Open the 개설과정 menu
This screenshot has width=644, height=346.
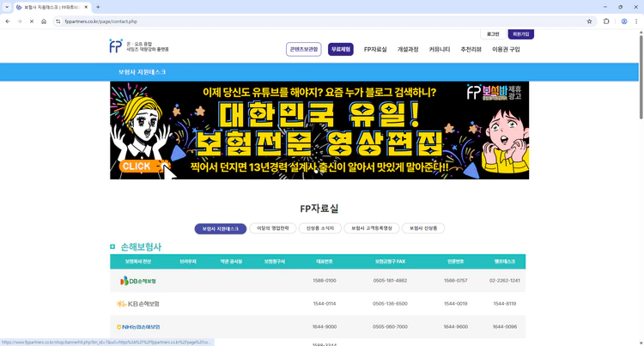point(408,49)
